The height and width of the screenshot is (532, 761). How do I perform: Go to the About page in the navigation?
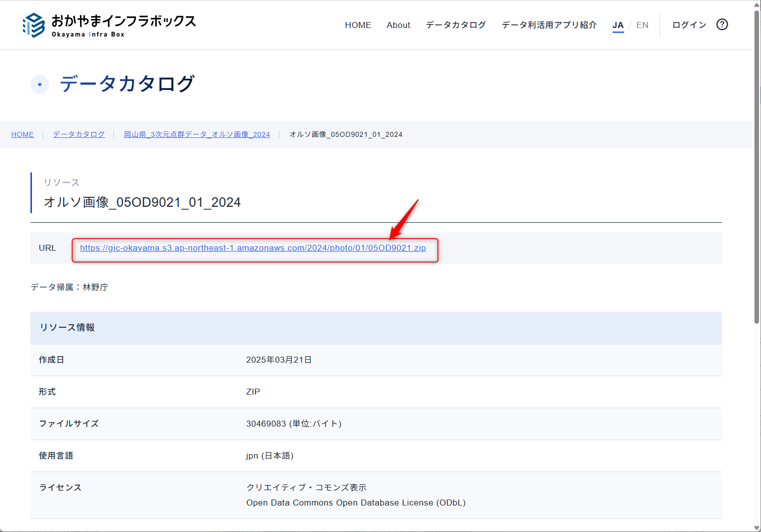[x=398, y=25]
